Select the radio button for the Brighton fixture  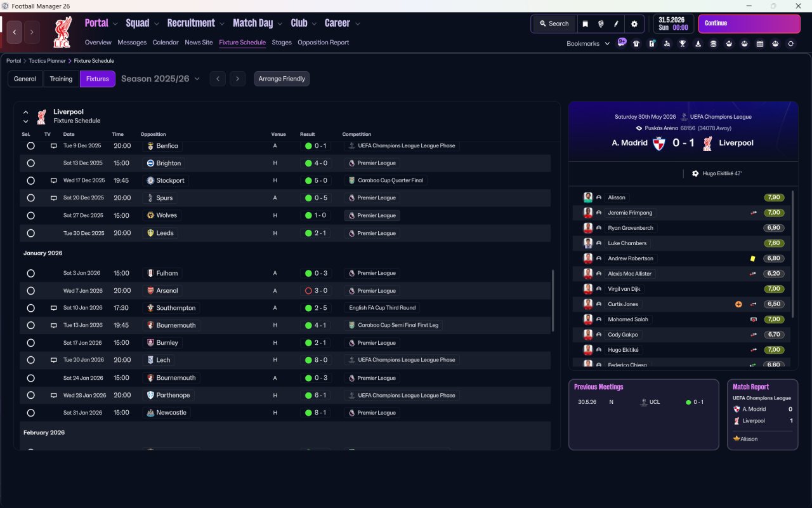pos(30,163)
